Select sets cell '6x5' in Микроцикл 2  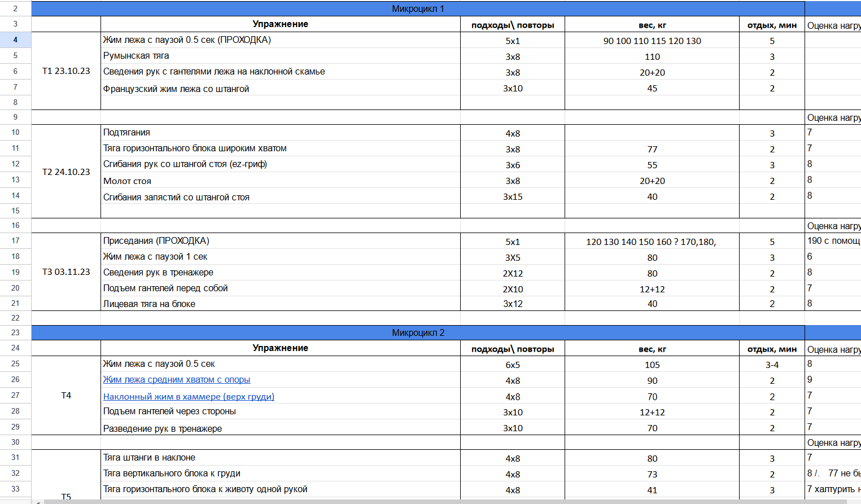point(513,365)
